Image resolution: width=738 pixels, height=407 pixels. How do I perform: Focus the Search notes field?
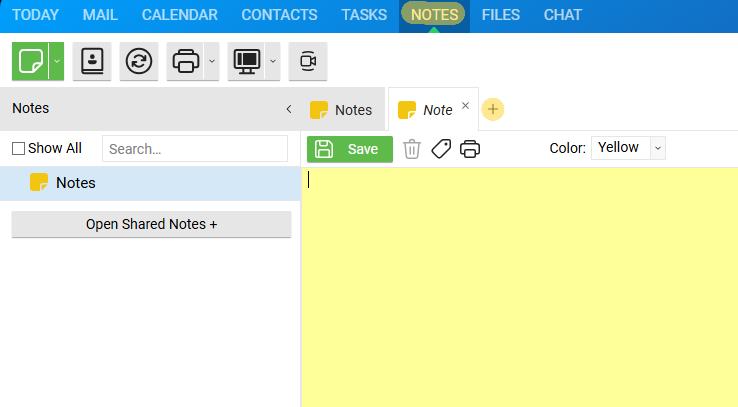[195, 149]
